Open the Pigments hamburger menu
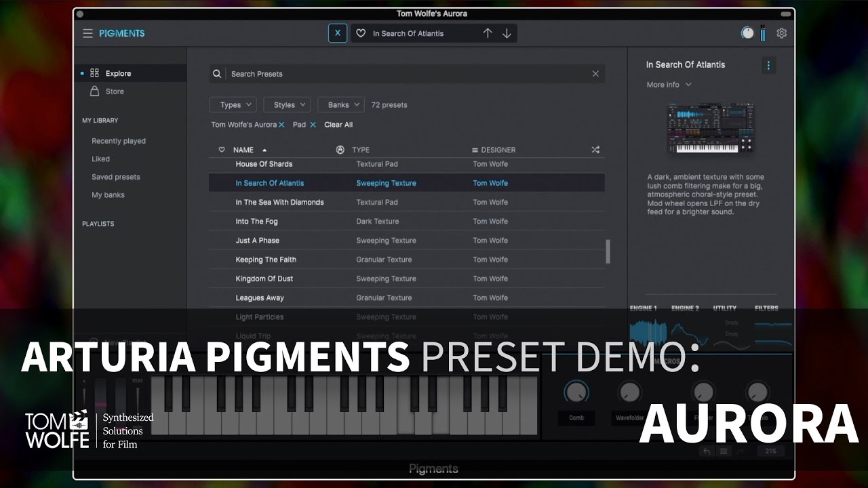 pos(87,33)
